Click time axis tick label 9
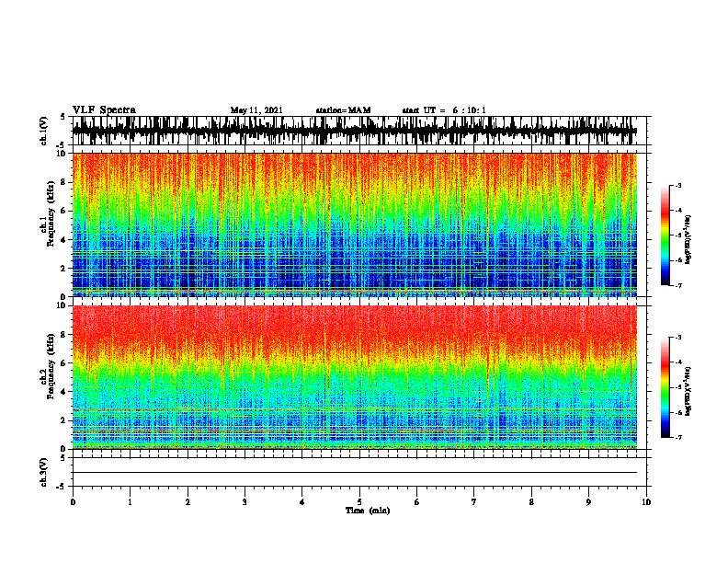Viewport: 728px width, 563px height. (x=588, y=501)
